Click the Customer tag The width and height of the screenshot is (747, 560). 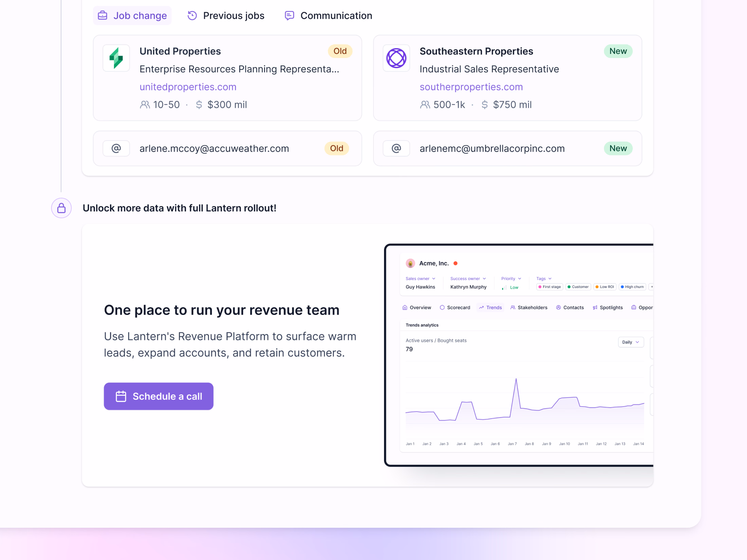(x=578, y=287)
